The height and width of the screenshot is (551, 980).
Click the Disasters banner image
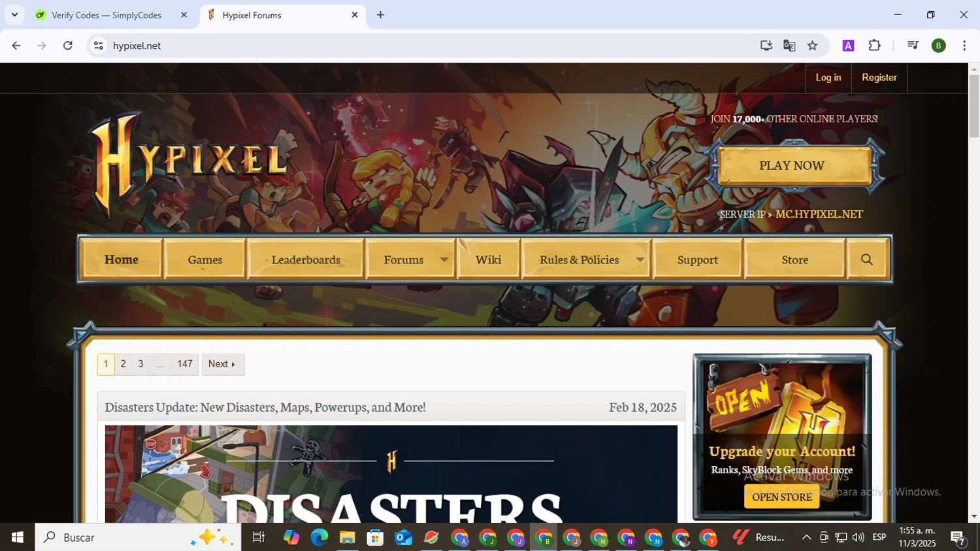[391, 474]
